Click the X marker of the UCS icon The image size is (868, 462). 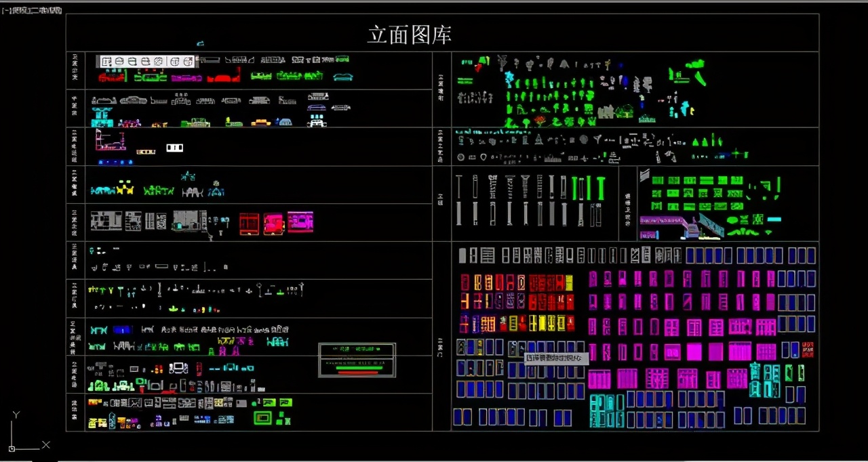coord(46,445)
